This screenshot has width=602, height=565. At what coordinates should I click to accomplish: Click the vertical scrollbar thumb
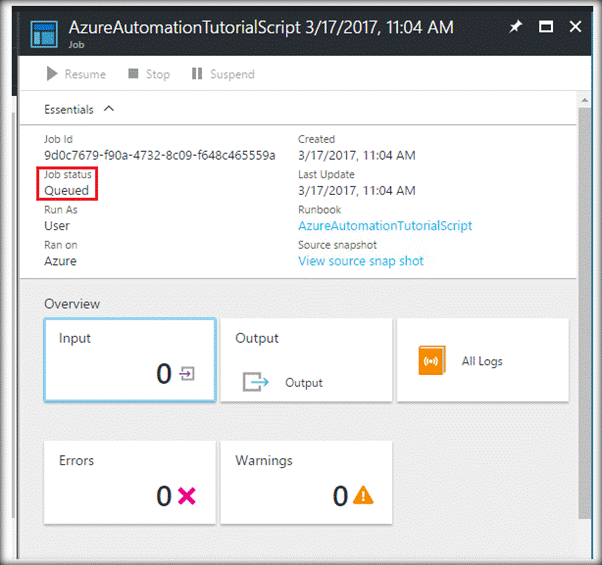coord(585,313)
